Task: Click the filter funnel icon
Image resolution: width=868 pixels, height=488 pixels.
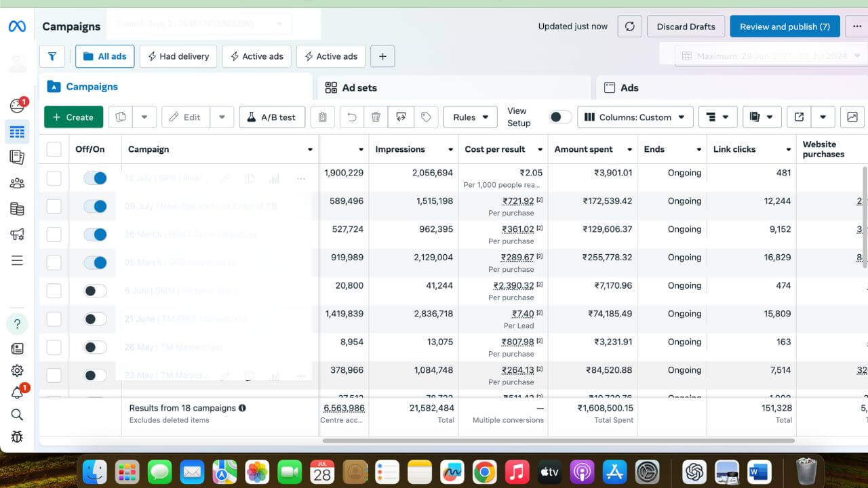Action: point(52,56)
